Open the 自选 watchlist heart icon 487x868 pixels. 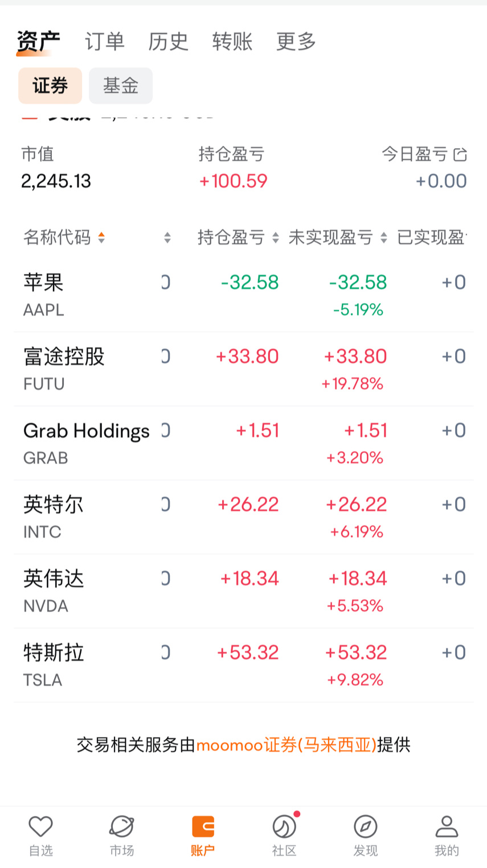(x=40, y=826)
